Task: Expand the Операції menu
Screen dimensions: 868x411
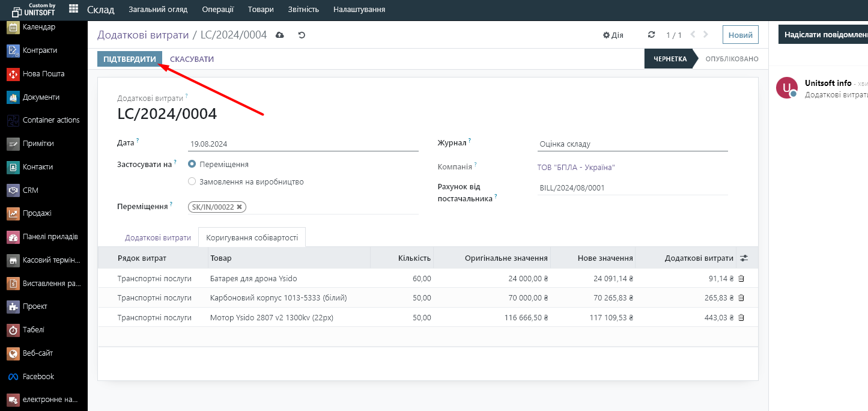Action: coord(217,10)
